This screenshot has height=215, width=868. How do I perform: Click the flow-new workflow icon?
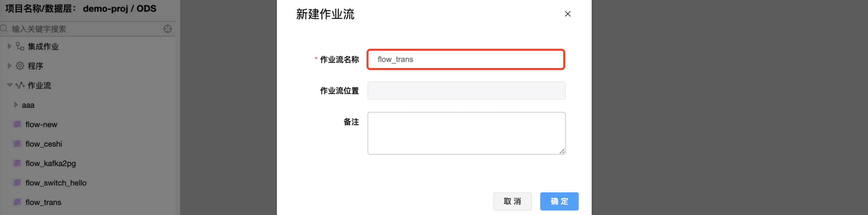click(17, 125)
